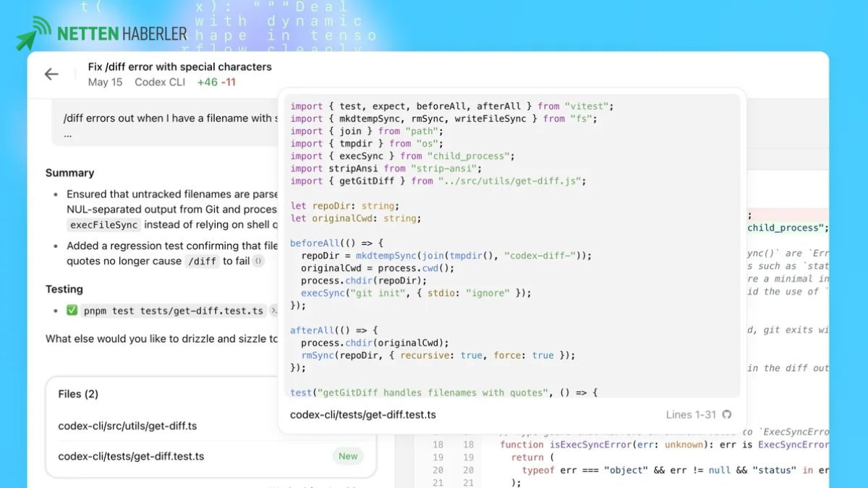Click the New badge on get-diff.test.ts
Image resolution: width=868 pixels, height=488 pixels.
[348, 456]
